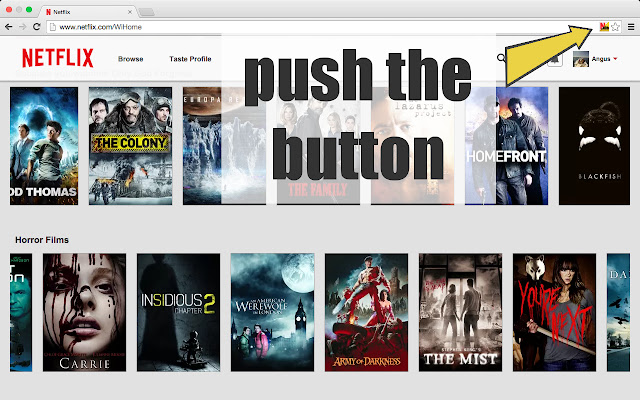Click the Netflix search magnifier icon
This screenshot has width=640, height=400.
pyautogui.click(x=501, y=58)
